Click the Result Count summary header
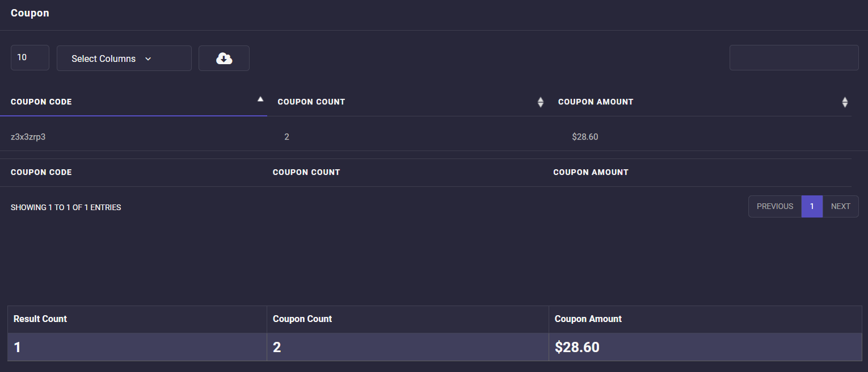868x372 pixels. (40, 319)
